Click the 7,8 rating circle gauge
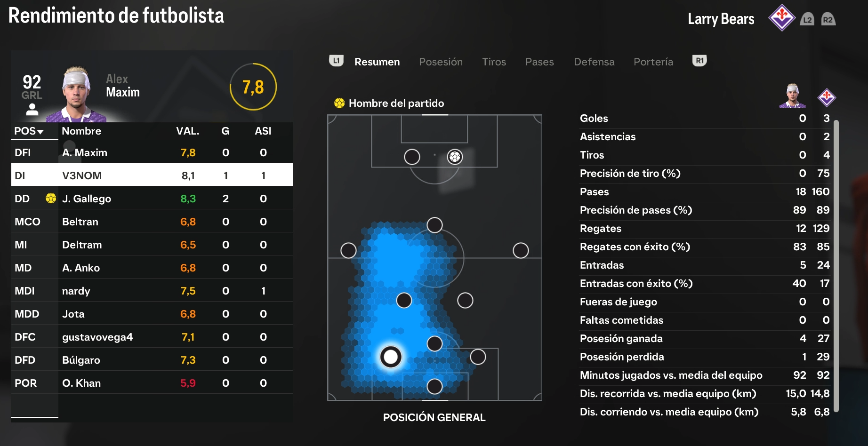Image resolution: width=868 pixels, height=446 pixels. tap(253, 87)
